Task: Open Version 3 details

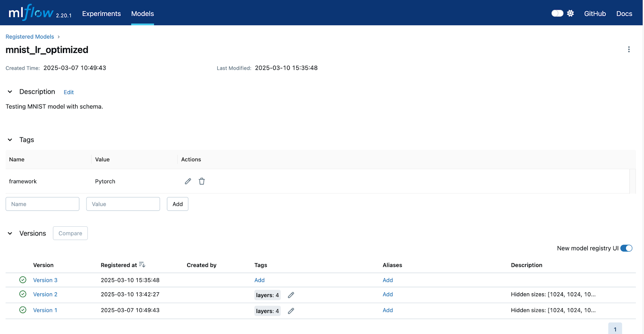Action: point(45,280)
